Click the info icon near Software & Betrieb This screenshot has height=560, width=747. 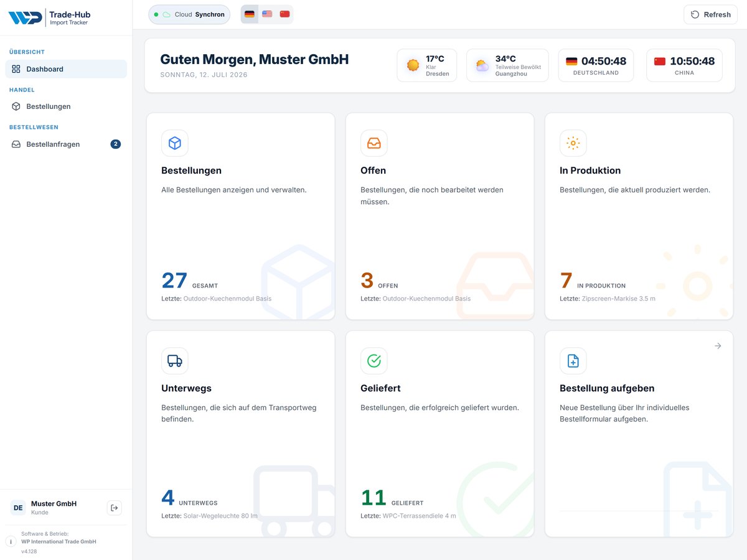(11, 541)
